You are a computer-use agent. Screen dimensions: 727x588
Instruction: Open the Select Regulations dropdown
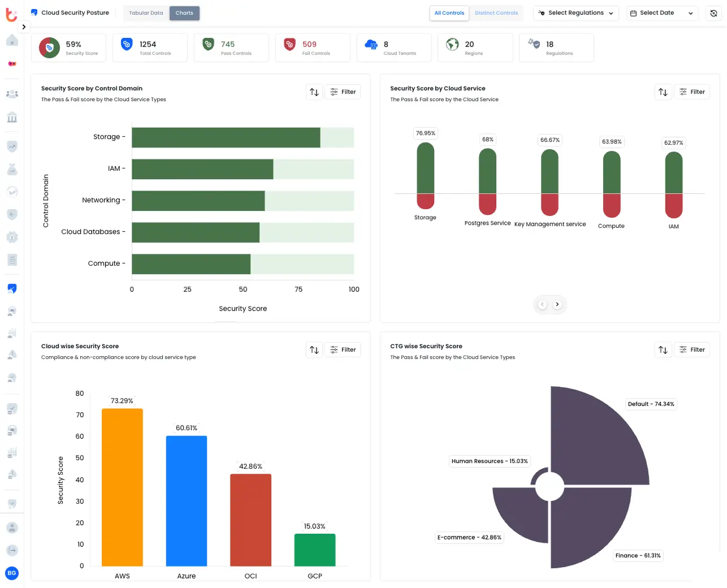[x=575, y=12]
